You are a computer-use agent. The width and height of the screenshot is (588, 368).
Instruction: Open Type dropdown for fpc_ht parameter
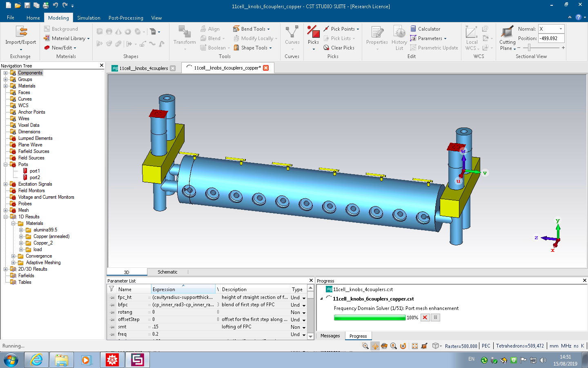[304, 298]
